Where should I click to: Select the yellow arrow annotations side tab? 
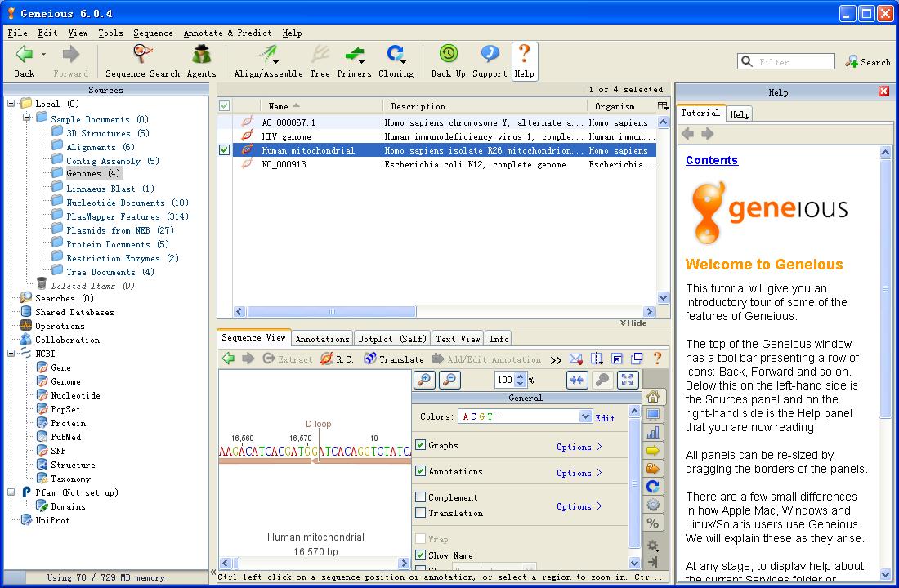(653, 451)
